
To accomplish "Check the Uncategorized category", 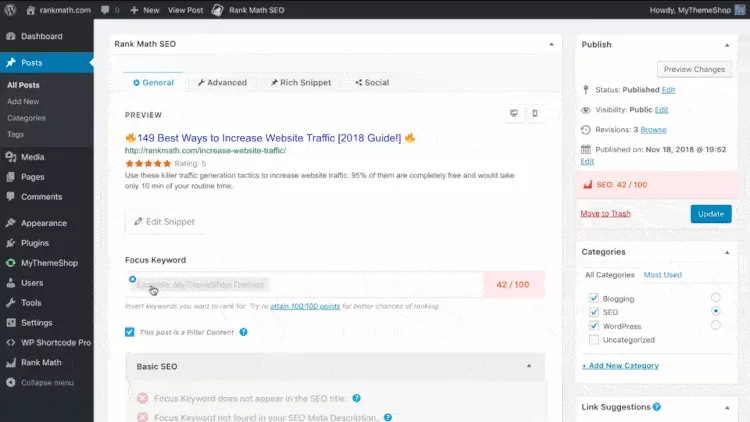I will (594, 340).
